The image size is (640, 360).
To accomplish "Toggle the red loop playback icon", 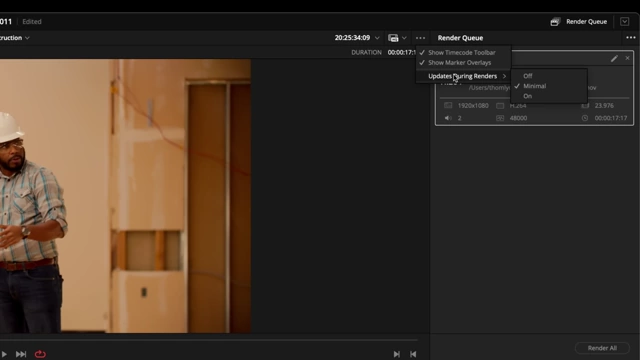I will (x=40, y=354).
